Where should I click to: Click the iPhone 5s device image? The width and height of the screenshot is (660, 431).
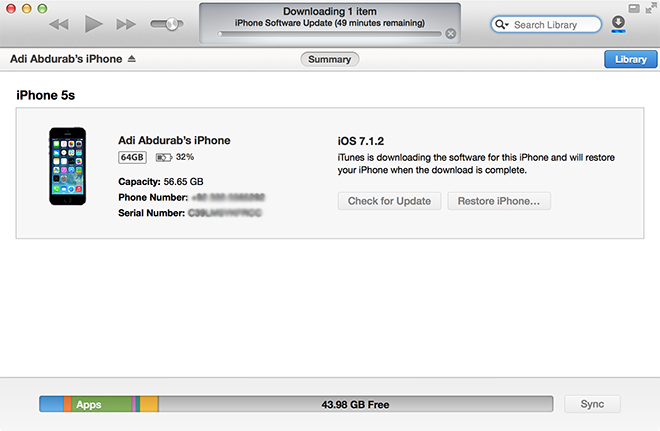pyautogui.click(x=67, y=166)
